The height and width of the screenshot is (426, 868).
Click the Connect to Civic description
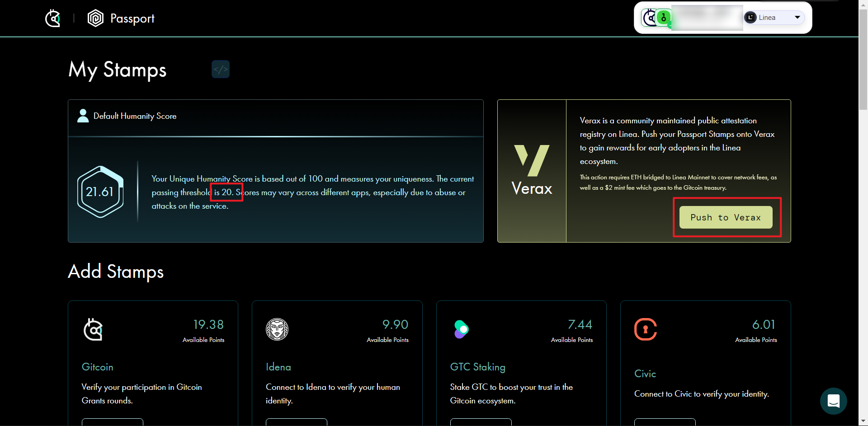coord(702,394)
